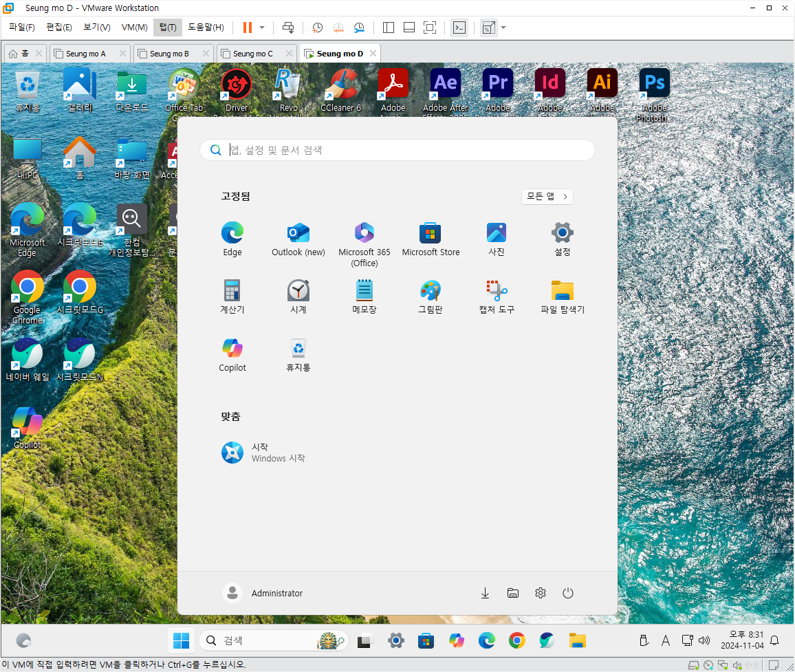Image resolution: width=795 pixels, height=672 pixels.
Task: Open the 계산기 app
Action: click(232, 296)
